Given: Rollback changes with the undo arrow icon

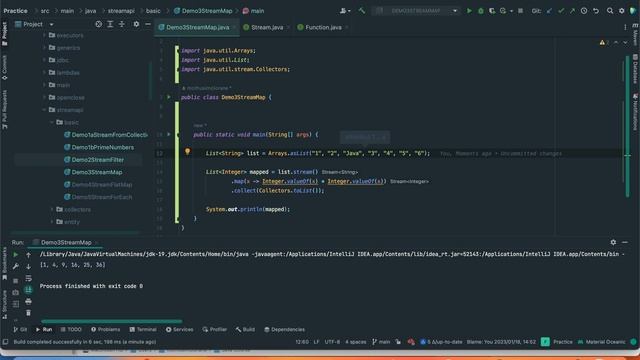Looking at the screenshot, I should click(x=596, y=11).
